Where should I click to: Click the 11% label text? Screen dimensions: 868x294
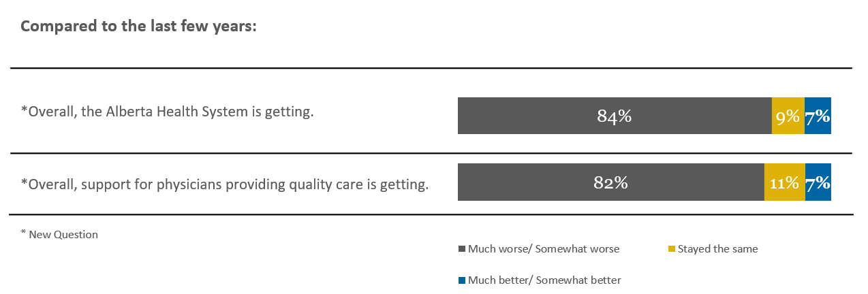(784, 183)
